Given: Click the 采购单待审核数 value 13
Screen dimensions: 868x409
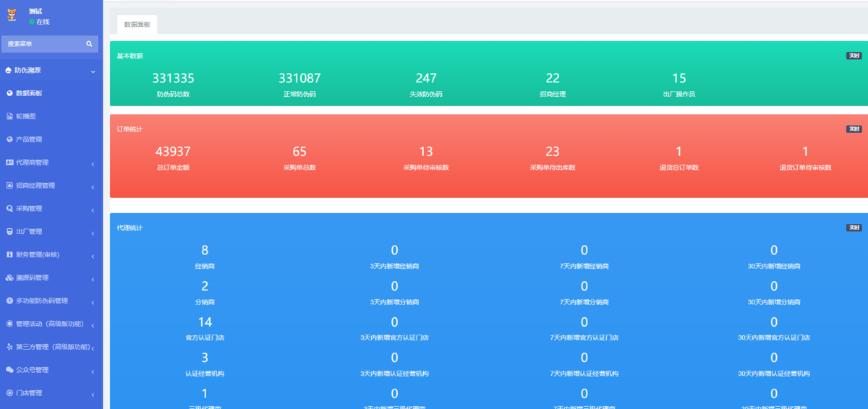Looking at the screenshot, I should [x=426, y=152].
